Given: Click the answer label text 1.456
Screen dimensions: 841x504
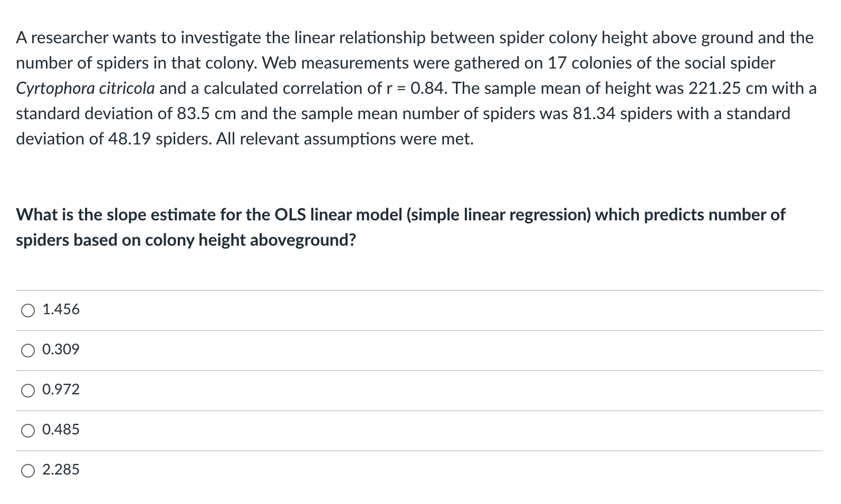Looking at the screenshot, I should click(x=61, y=309).
